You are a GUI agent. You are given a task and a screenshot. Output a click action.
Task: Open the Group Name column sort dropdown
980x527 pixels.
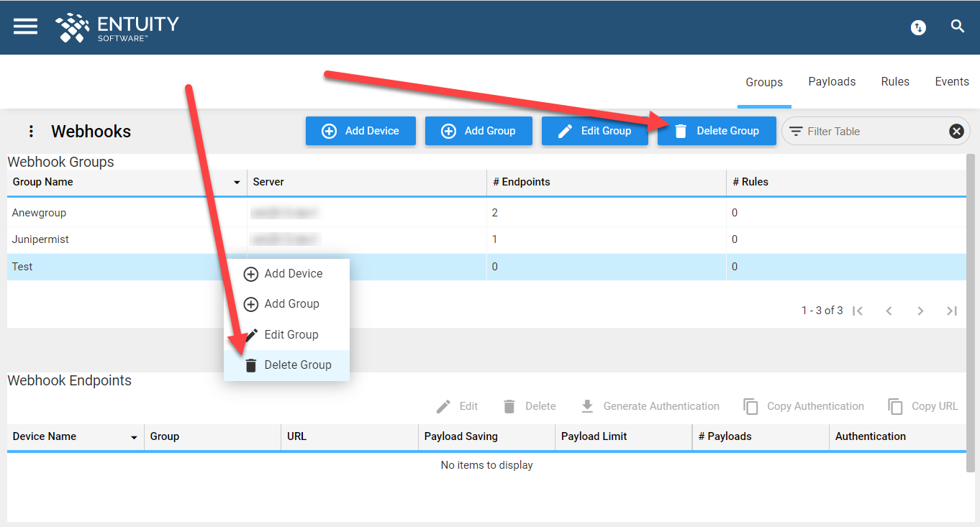point(237,183)
